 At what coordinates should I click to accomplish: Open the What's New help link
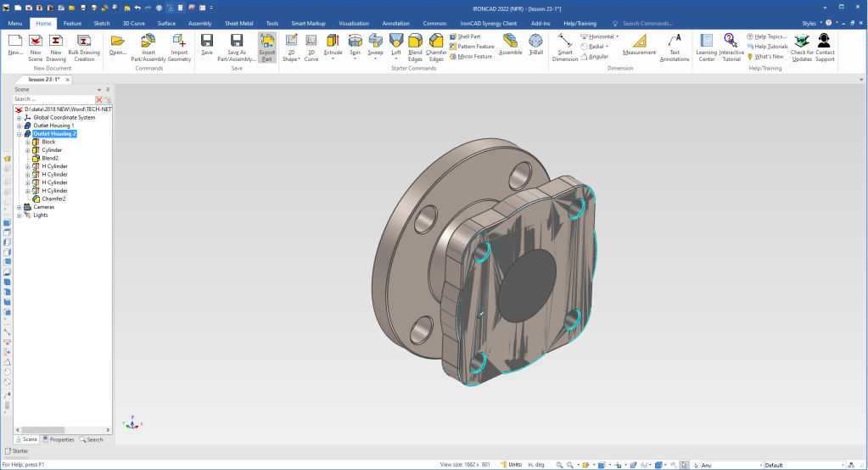[768, 56]
